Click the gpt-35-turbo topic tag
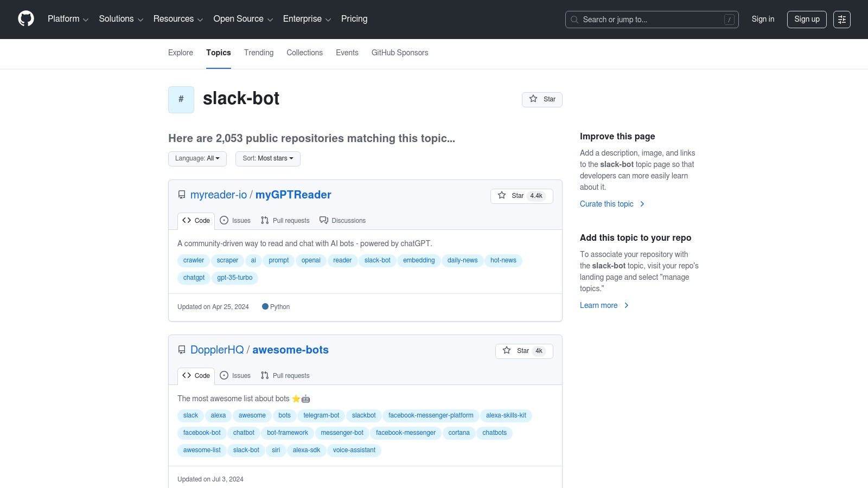This screenshot has width=868, height=488. click(235, 278)
